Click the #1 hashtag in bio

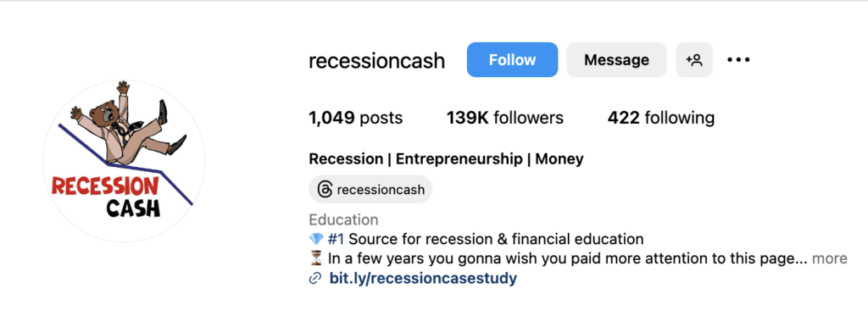click(x=336, y=239)
